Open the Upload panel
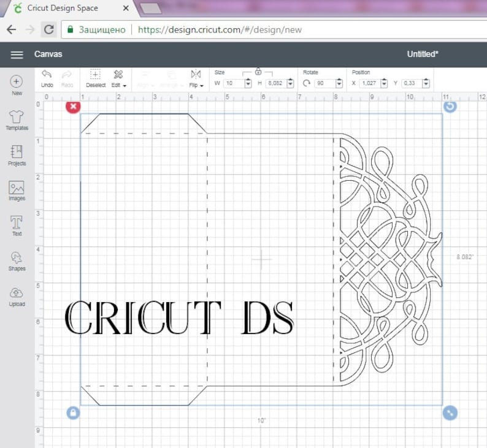This screenshot has width=487, height=448. [17, 297]
